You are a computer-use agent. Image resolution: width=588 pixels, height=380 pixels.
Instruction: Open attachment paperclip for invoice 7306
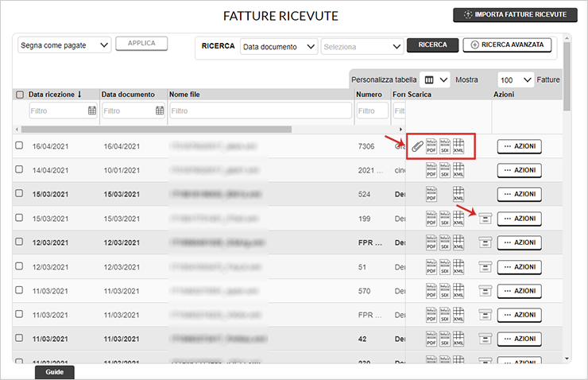click(x=417, y=146)
